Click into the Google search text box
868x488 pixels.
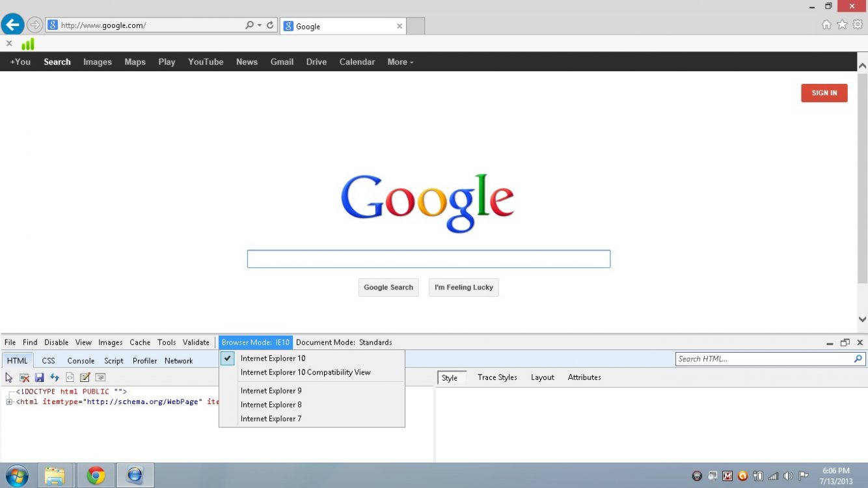coord(429,259)
